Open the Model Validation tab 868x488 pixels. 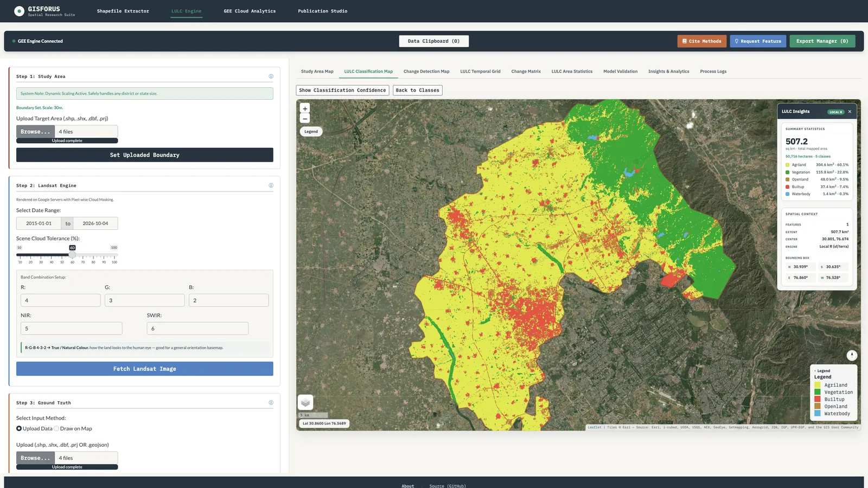(620, 72)
